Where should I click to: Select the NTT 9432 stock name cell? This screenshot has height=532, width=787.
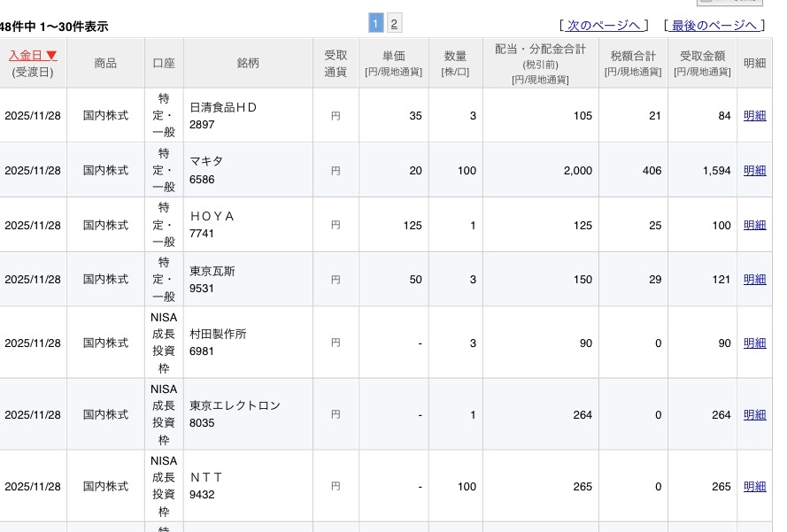coord(248,487)
